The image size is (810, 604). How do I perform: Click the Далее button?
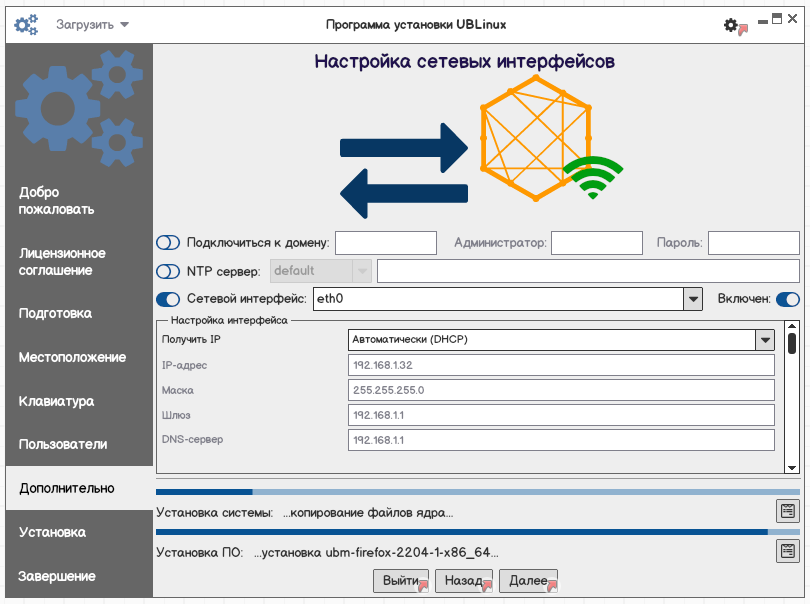pyautogui.click(x=528, y=581)
